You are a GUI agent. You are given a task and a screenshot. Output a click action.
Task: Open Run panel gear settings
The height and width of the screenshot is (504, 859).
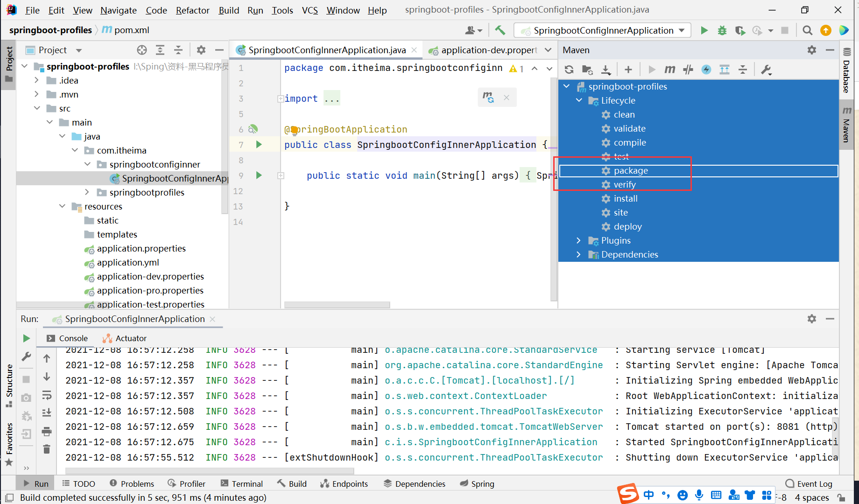point(812,319)
